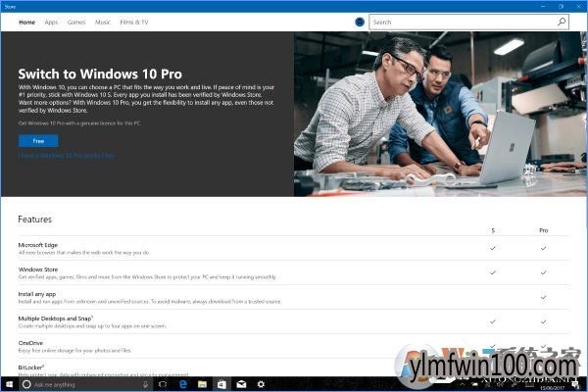
Task: Click the Store icon in the taskbar
Action: (221, 384)
